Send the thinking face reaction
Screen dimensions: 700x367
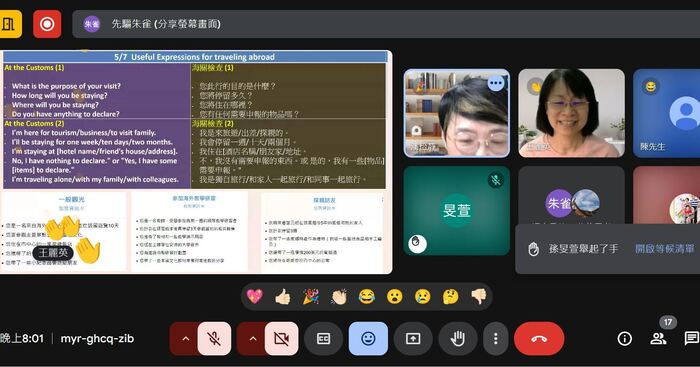point(450,296)
